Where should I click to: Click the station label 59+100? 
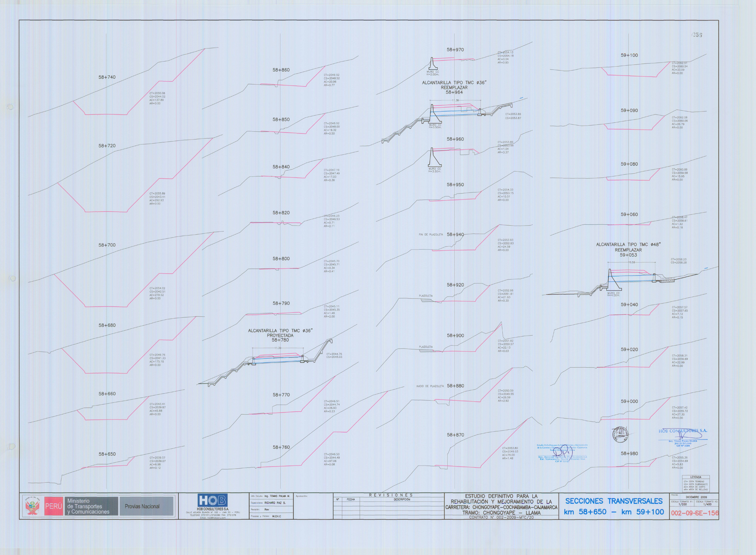[x=629, y=55]
